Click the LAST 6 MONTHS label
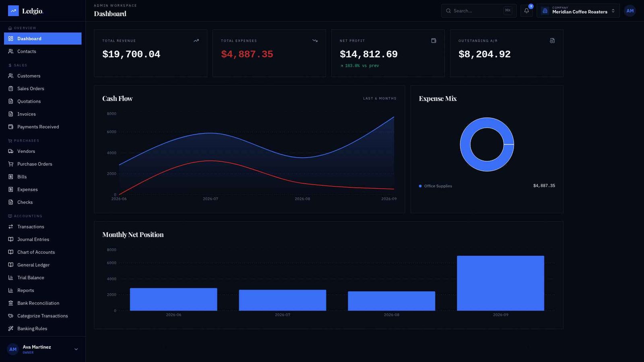Screen dimensions: 644x362 click(380, 99)
